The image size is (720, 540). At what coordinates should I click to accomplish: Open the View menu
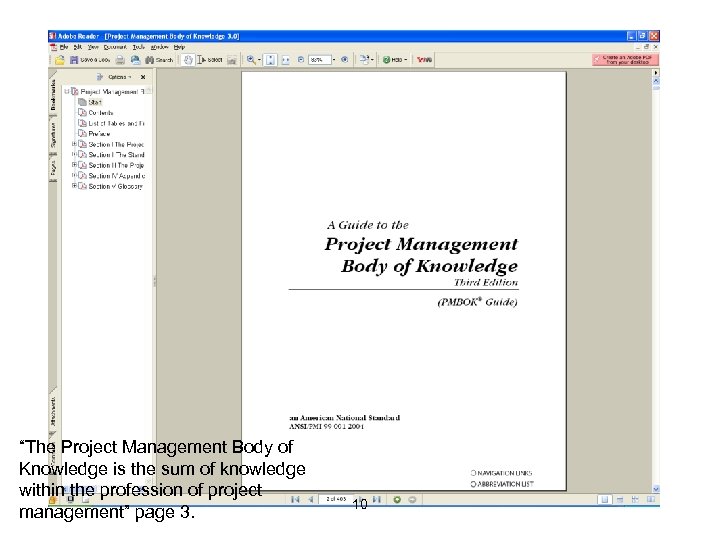pyautogui.click(x=93, y=47)
